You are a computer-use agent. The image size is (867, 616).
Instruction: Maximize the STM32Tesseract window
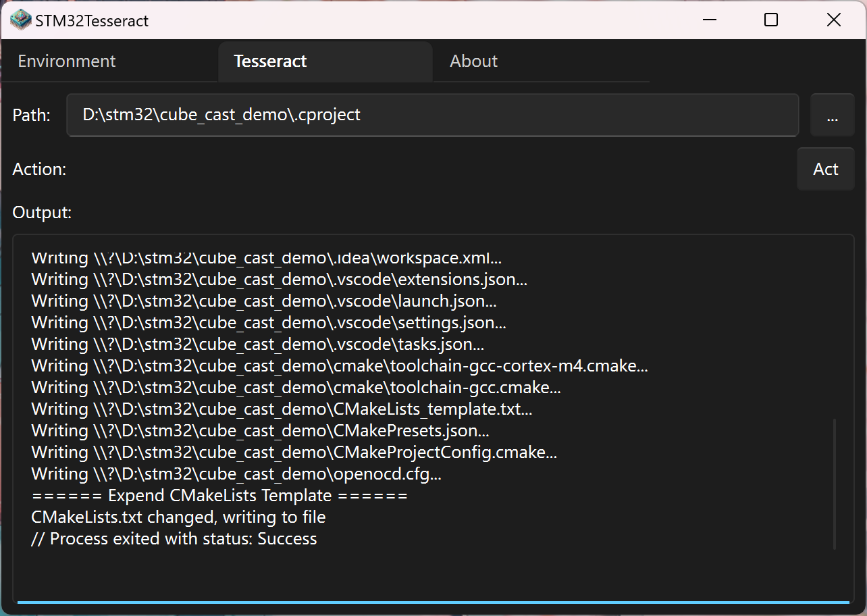[x=771, y=20]
